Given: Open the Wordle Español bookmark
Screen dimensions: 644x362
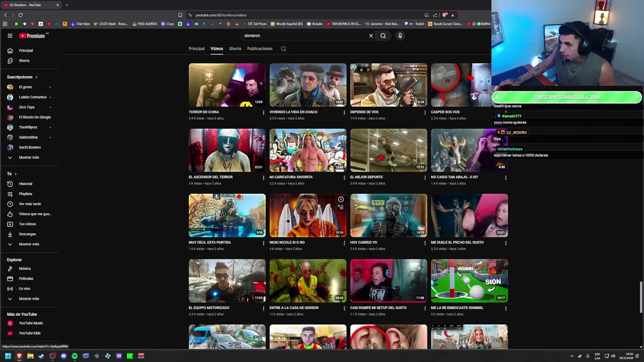Looking at the screenshot, I should (287, 24).
